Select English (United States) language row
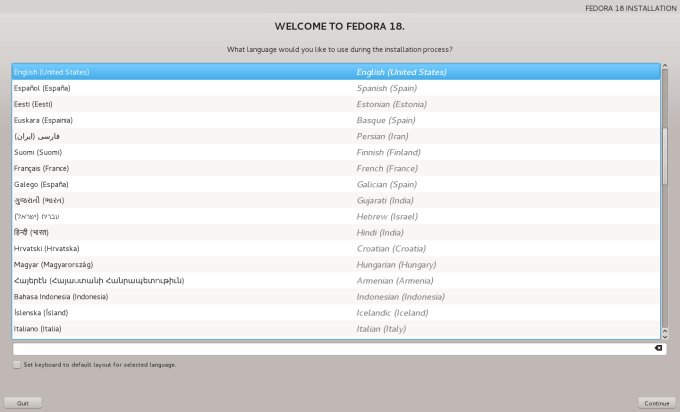680x412 pixels. 336,72
